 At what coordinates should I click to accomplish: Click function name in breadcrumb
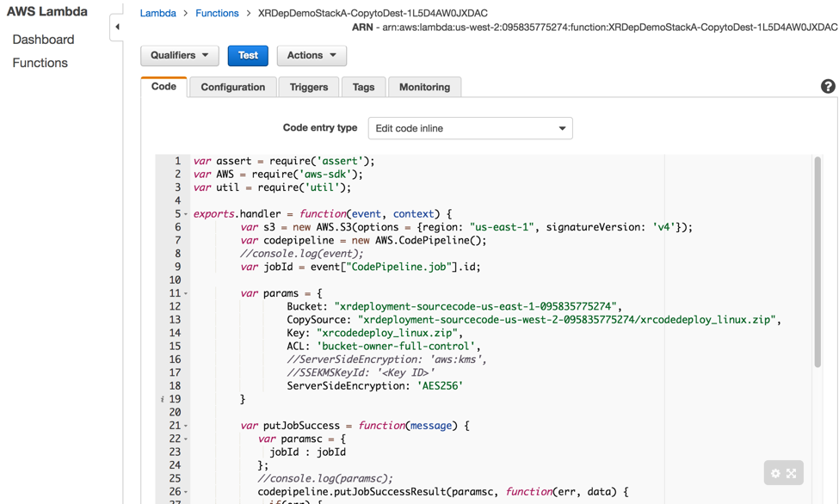373,13
